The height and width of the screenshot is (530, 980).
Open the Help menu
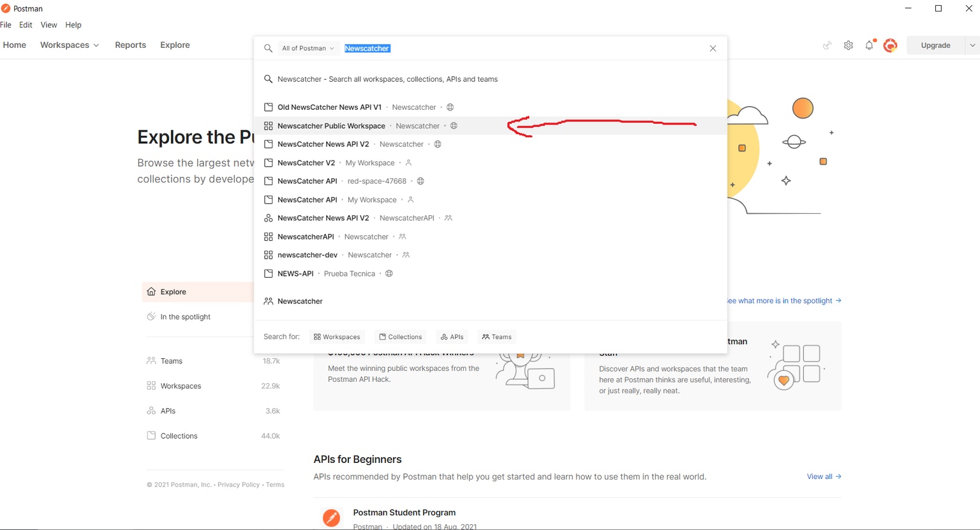pyautogui.click(x=73, y=25)
